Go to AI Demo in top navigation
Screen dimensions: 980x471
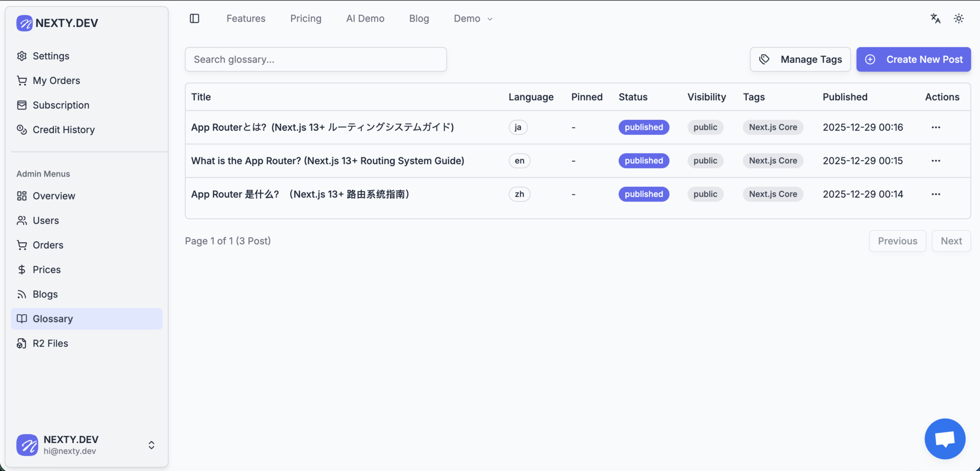pyautogui.click(x=365, y=18)
